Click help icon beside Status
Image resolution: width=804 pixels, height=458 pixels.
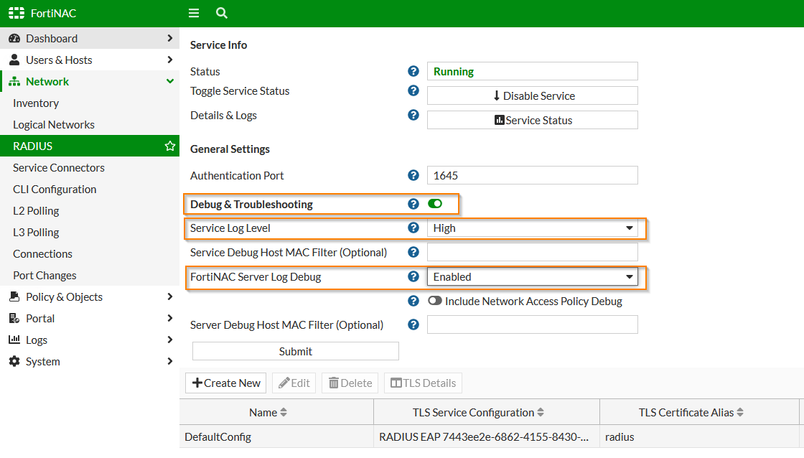413,72
